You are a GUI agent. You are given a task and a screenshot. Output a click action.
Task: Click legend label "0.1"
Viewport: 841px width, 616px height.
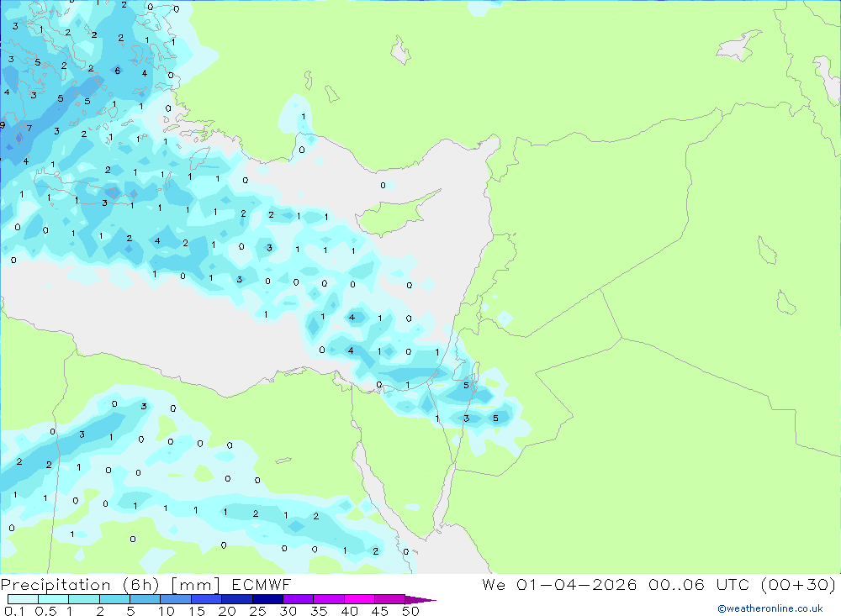pos(14,611)
